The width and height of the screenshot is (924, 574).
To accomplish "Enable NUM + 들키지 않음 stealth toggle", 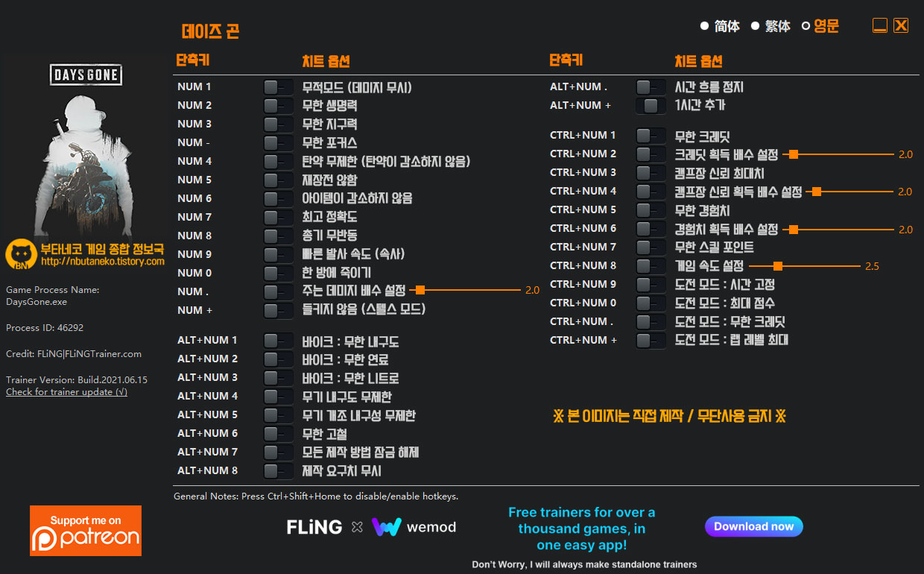I will tap(278, 310).
